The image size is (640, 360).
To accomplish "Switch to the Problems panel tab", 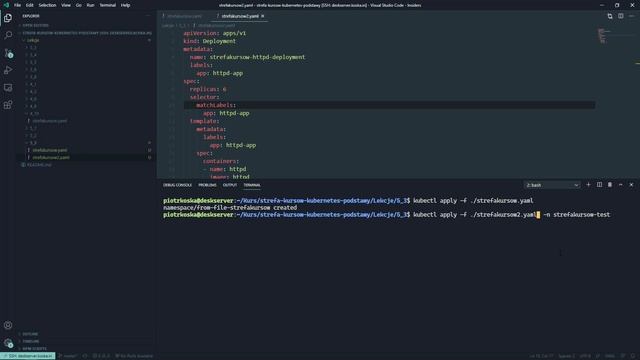I will point(207,185).
